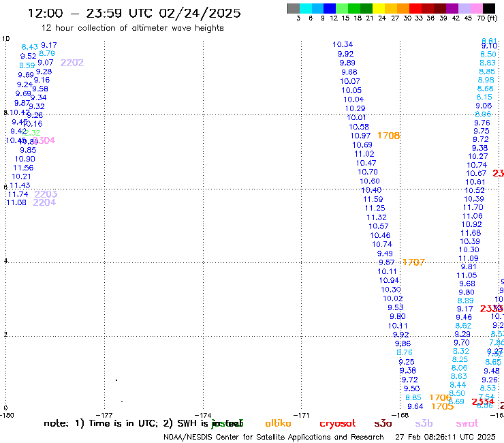This screenshot has width=504, height=443.
Task: Click the wave height value '11.74'
Action: [x=18, y=194]
